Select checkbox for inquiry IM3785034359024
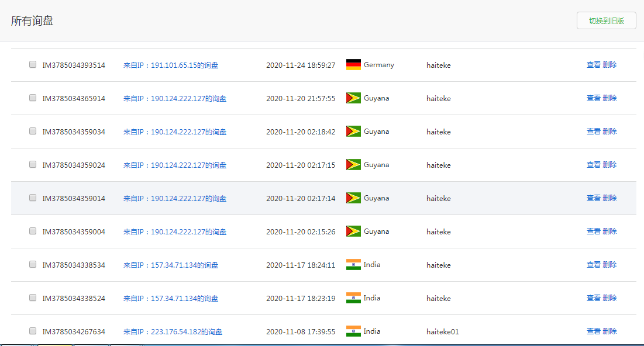This screenshot has height=346, width=644. 33,165
